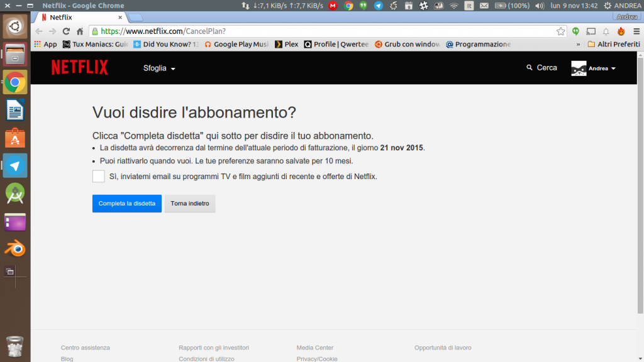Open LibreOffice Writer in launcher
The width and height of the screenshot is (644, 362).
(x=15, y=110)
